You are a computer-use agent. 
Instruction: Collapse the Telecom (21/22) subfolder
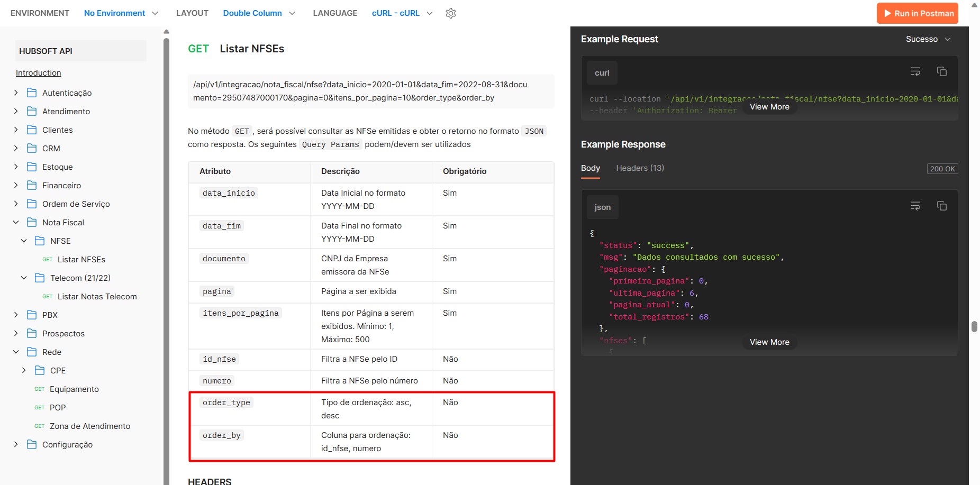coord(24,278)
